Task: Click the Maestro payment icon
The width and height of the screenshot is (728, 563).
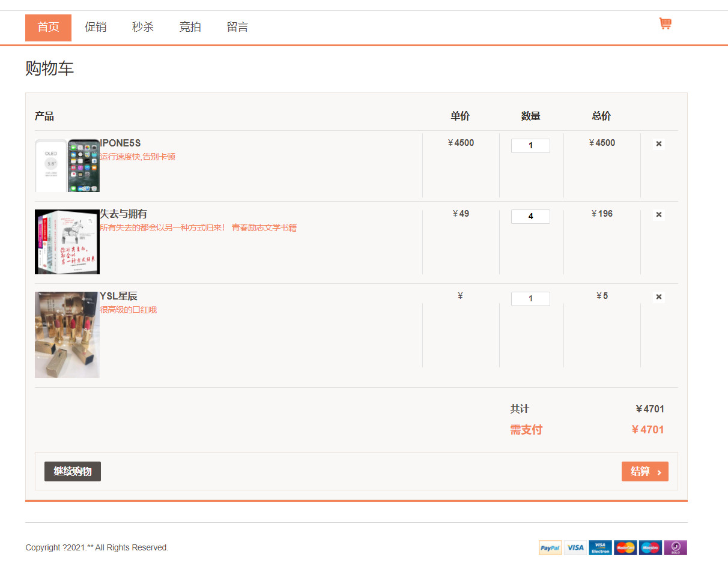Action: tap(651, 547)
